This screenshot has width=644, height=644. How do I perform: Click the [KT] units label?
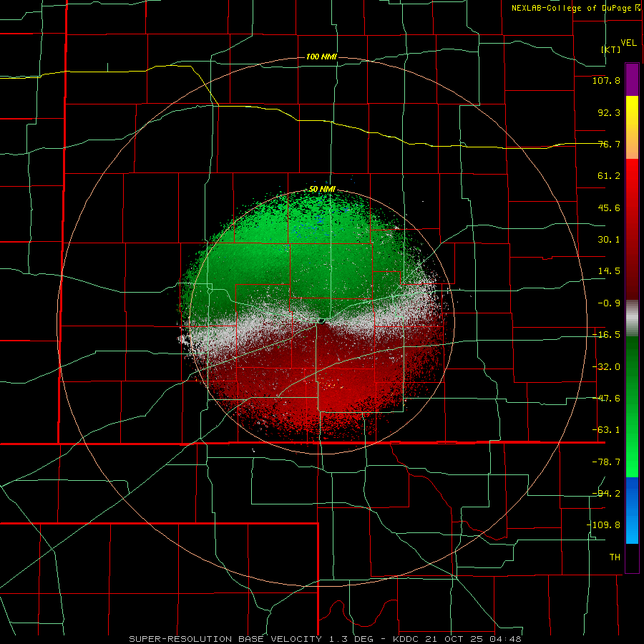click(x=611, y=49)
